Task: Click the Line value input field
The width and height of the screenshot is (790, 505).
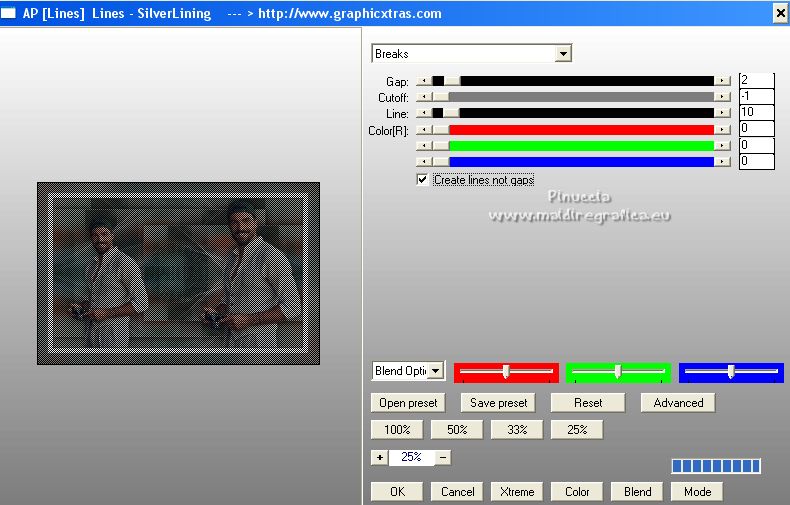Action: pyautogui.click(x=756, y=112)
